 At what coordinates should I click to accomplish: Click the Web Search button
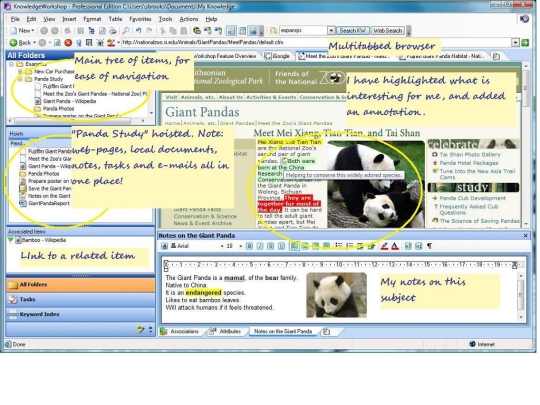pyautogui.click(x=388, y=31)
